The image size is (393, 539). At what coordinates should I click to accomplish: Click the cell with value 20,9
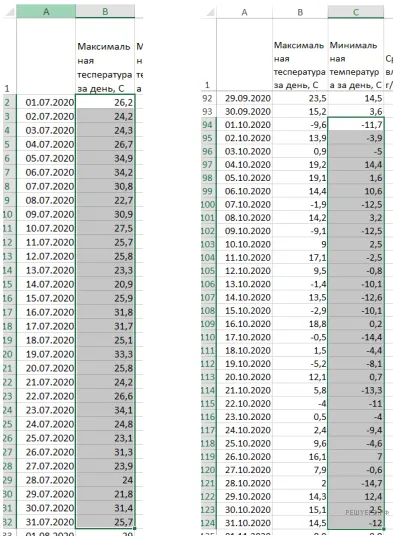coord(105,284)
